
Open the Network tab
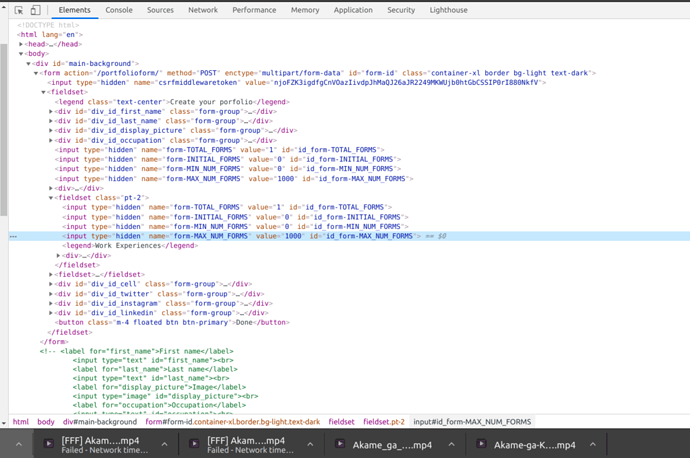pos(203,10)
